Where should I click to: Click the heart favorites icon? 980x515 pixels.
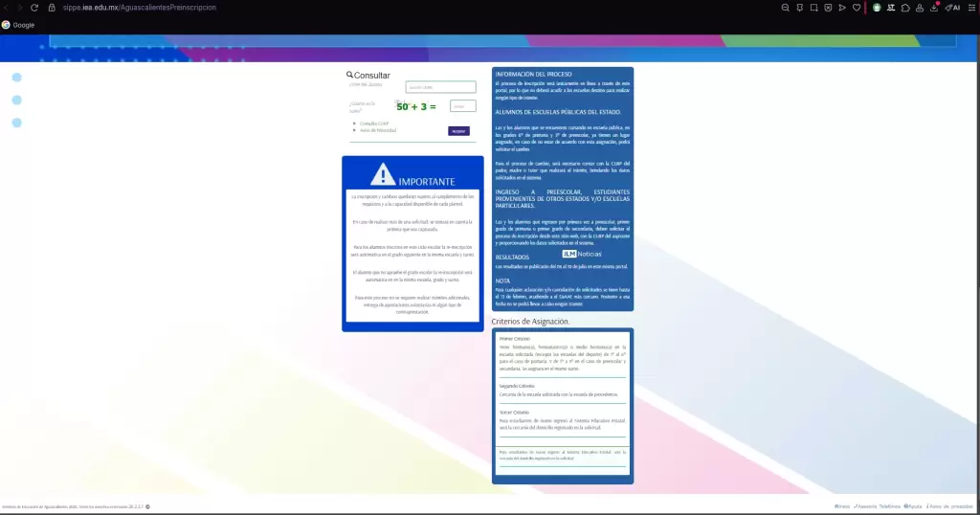click(856, 8)
